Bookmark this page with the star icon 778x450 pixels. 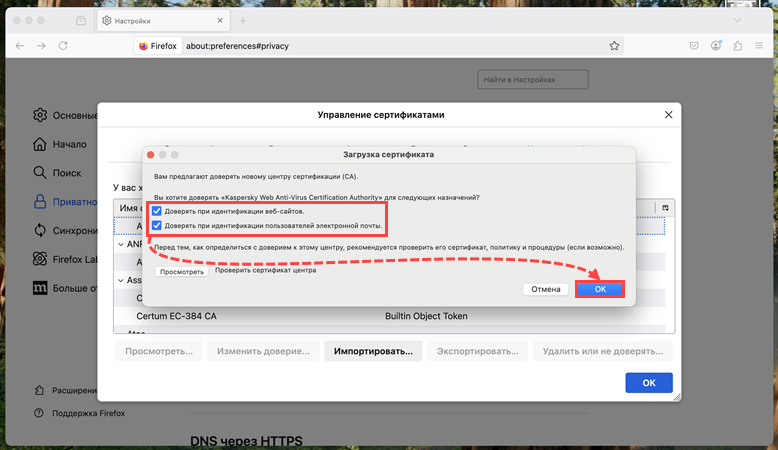coord(614,46)
